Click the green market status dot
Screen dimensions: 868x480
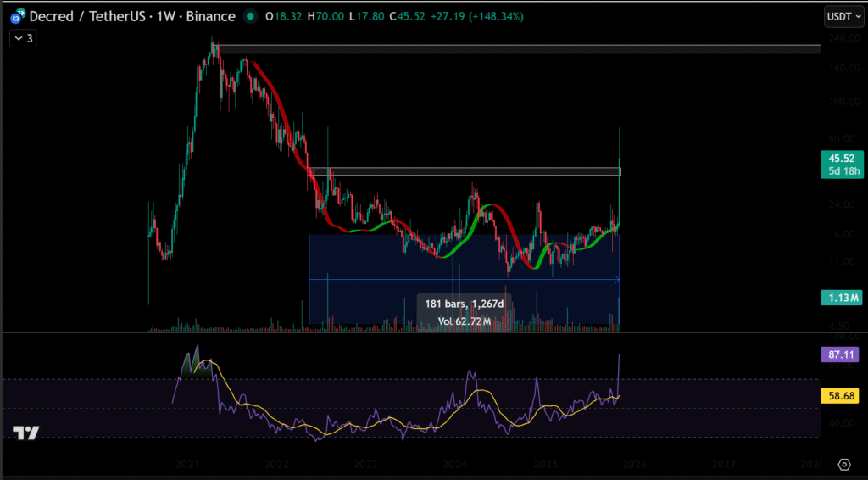tap(249, 17)
